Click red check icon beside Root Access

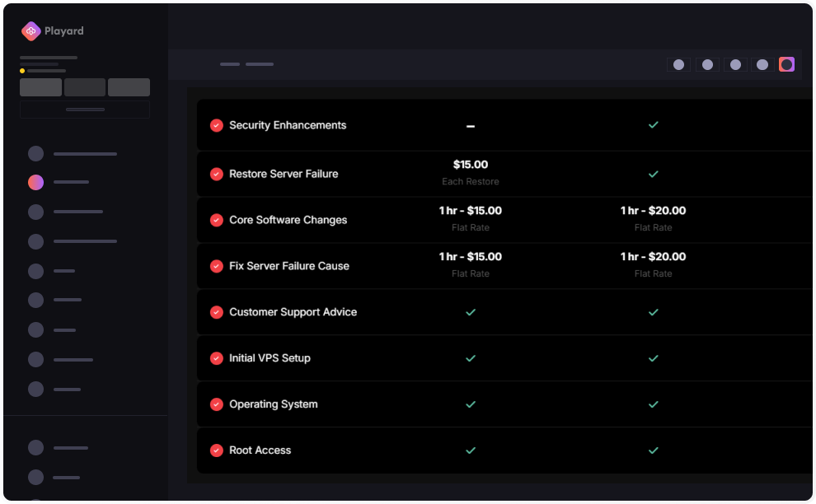point(217,450)
